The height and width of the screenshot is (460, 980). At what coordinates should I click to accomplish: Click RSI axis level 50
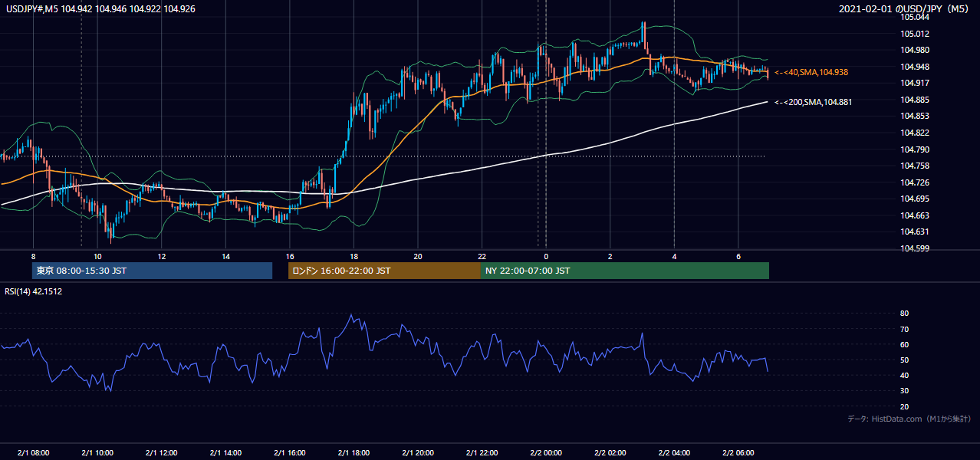pos(905,360)
